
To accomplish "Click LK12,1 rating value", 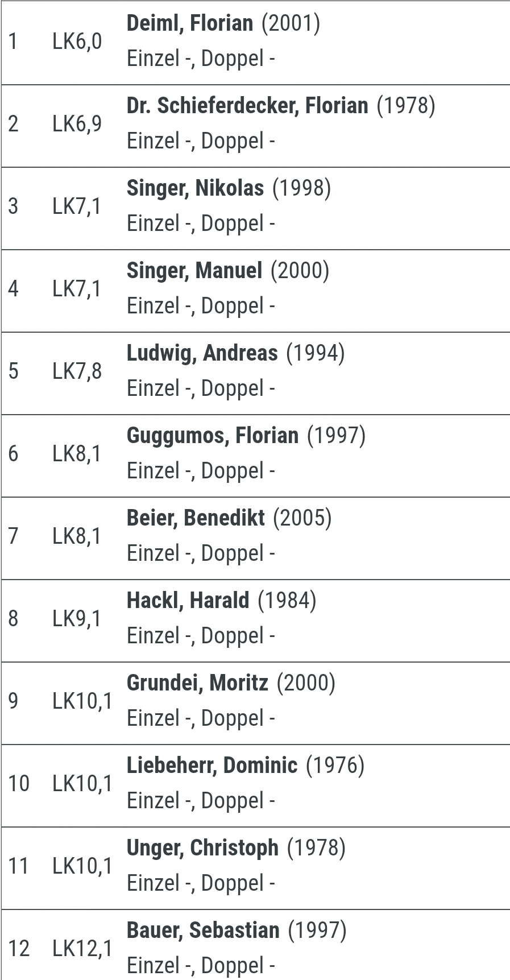I will coord(82,949).
